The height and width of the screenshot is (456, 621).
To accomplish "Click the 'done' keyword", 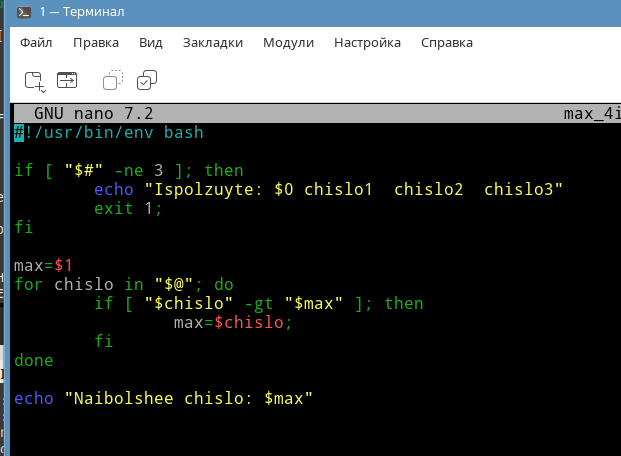I will pyautogui.click(x=34, y=361).
